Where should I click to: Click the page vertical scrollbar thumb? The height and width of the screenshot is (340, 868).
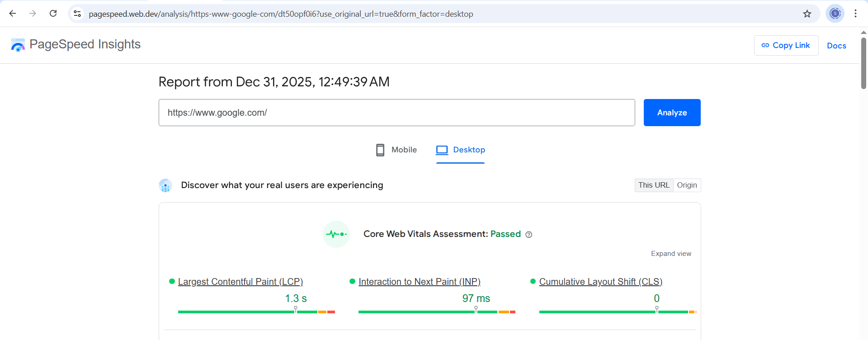[863, 63]
